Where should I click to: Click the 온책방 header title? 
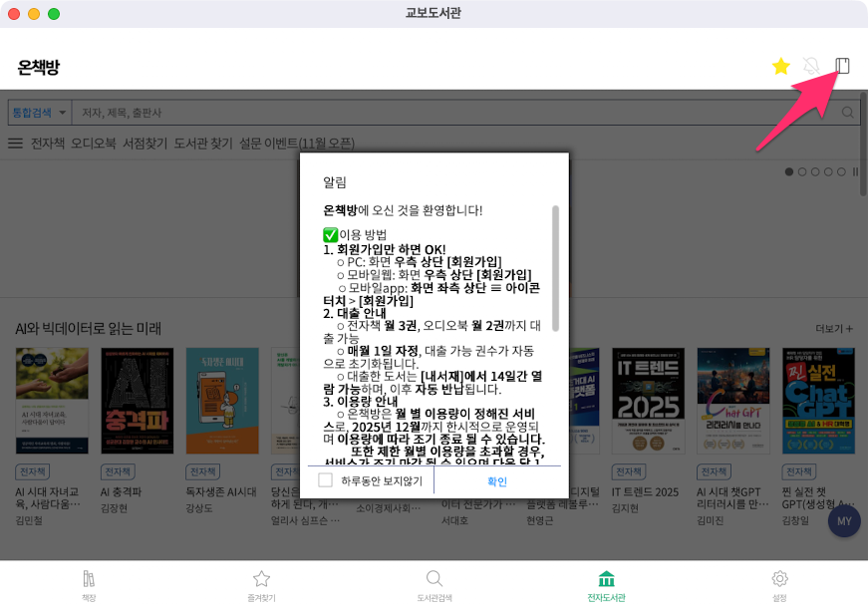pyautogui.click(x=38, y=67)
